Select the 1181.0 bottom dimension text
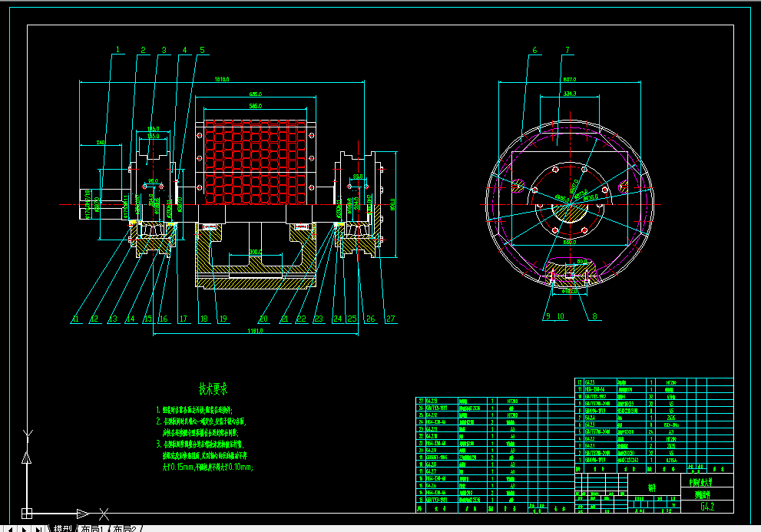 255,331
